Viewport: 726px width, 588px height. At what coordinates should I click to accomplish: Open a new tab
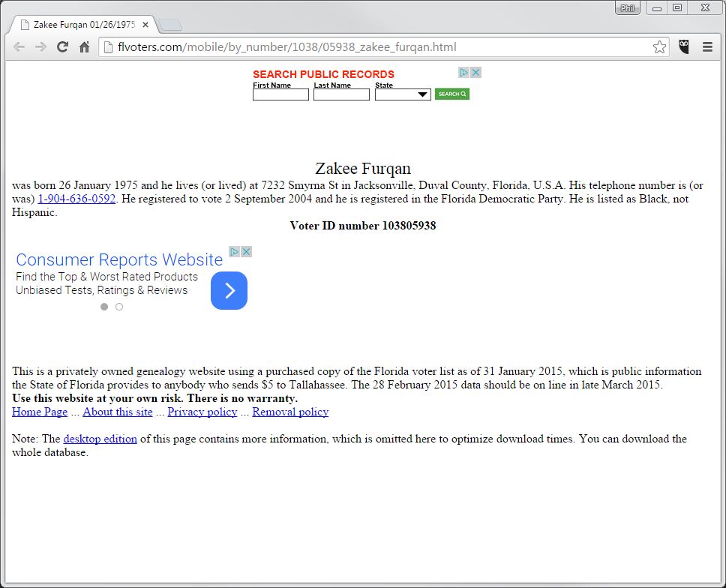click(x=170, y=25)
